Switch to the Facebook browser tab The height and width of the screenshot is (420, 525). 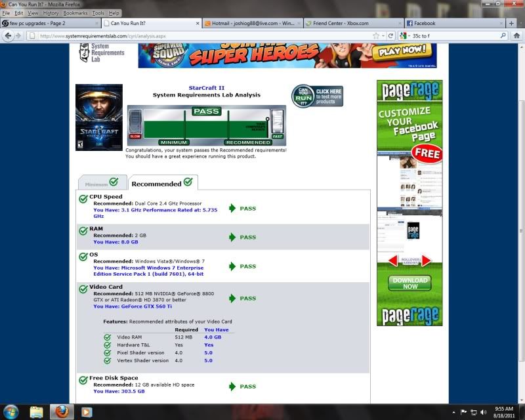[455, 23]
